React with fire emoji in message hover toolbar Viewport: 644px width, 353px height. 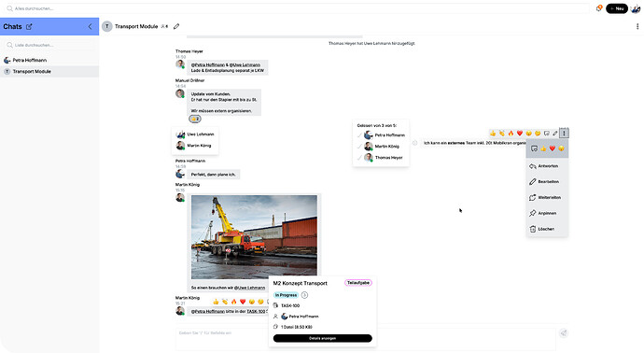[511, 134]
